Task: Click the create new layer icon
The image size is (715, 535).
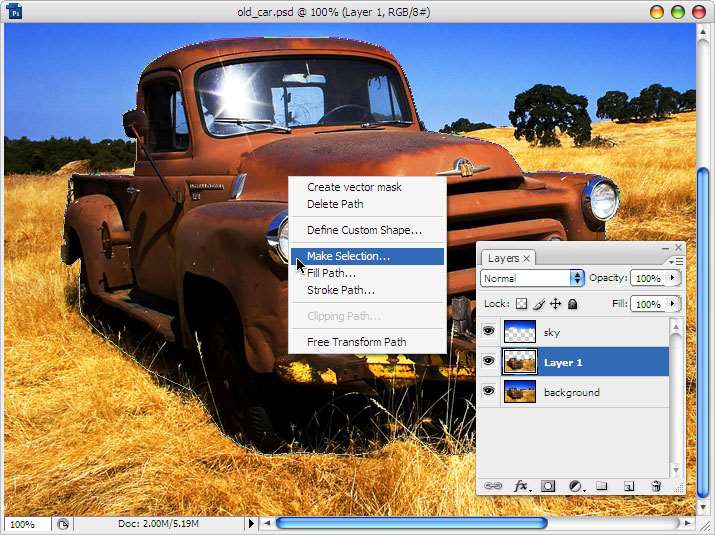Action: point(629,486)
